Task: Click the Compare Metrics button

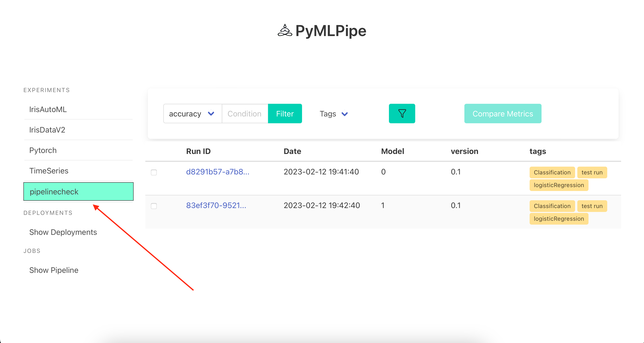Action: (x=503, y=114)
